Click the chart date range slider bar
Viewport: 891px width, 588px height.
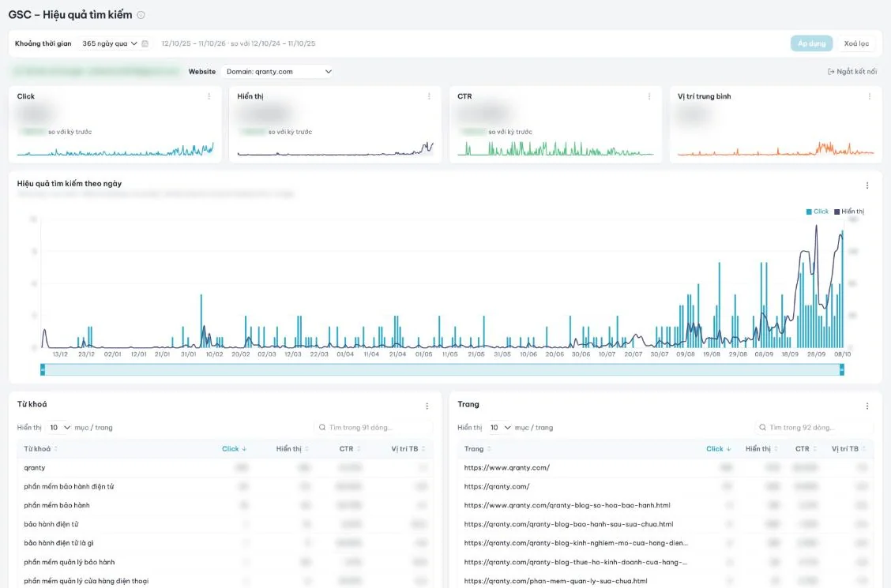click(442, 370)
